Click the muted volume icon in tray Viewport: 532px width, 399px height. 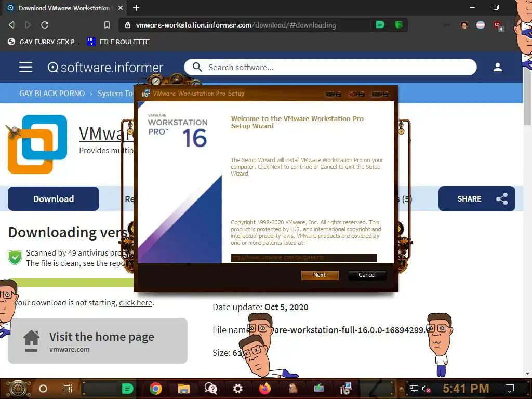pyautogui.click(x=426, y=389)
